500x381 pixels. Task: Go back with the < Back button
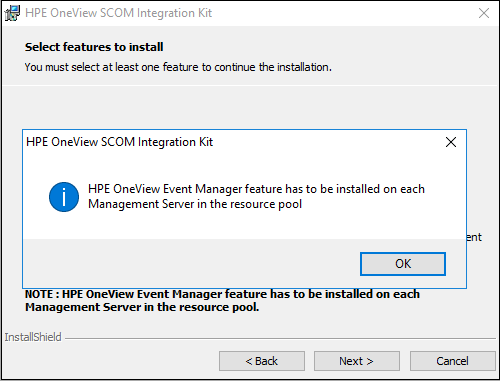click(x=262, y=361)
